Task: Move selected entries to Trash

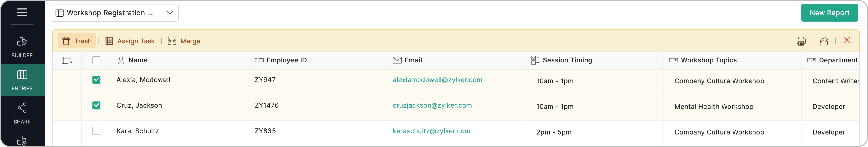Action: pos(77,41)
